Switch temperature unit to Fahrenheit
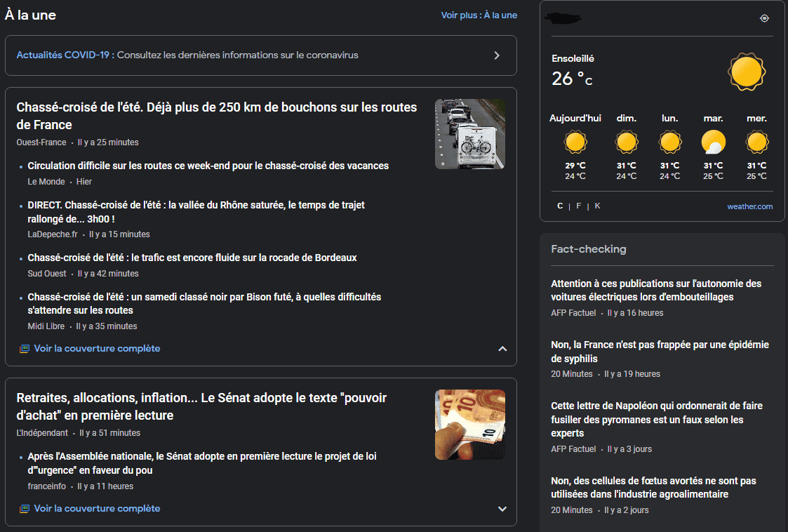The height and width of the screenshot is (532, 788). point(579,206)
